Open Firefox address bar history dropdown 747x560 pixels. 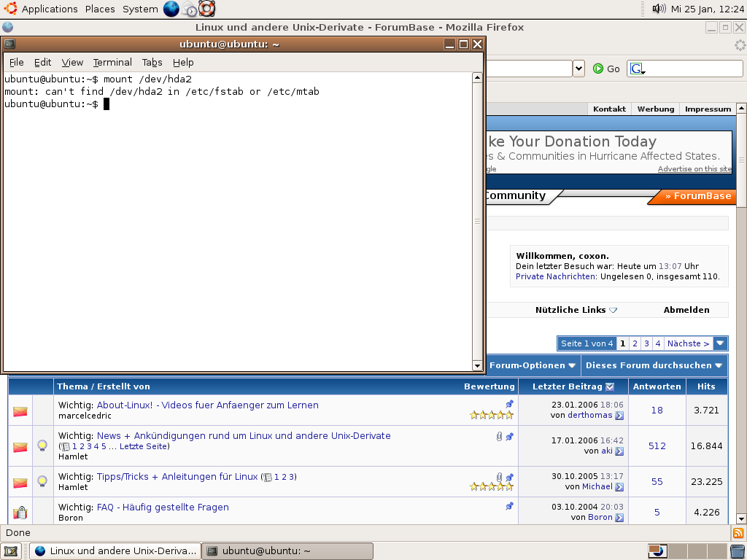(578, 69)
